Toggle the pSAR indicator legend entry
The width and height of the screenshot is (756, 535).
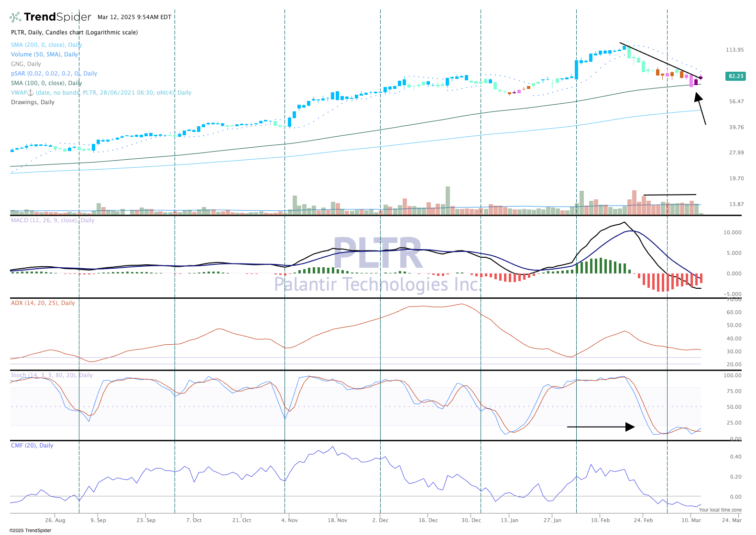54,74
